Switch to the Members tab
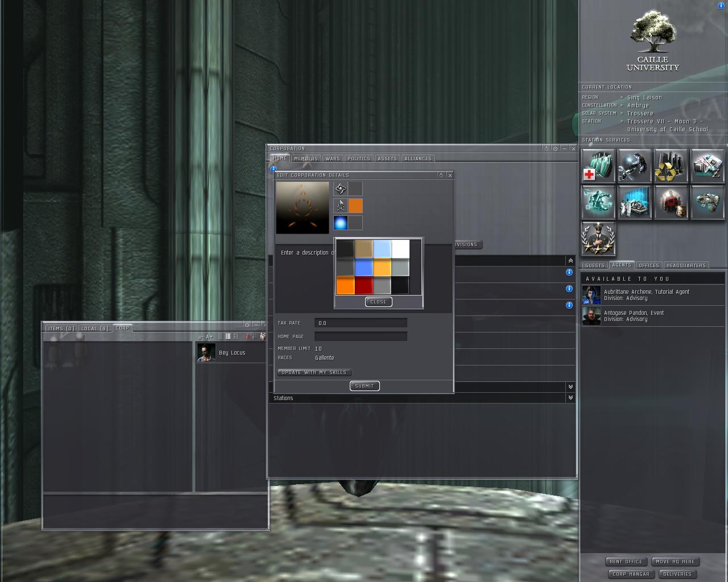The image size is (728, 582). click(306, 159)
